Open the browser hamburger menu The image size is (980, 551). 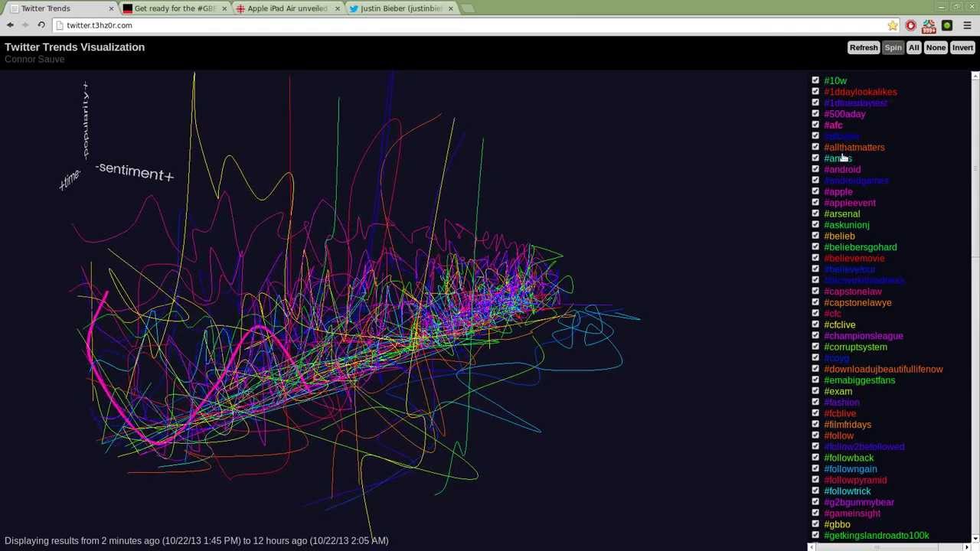(967, 25)
